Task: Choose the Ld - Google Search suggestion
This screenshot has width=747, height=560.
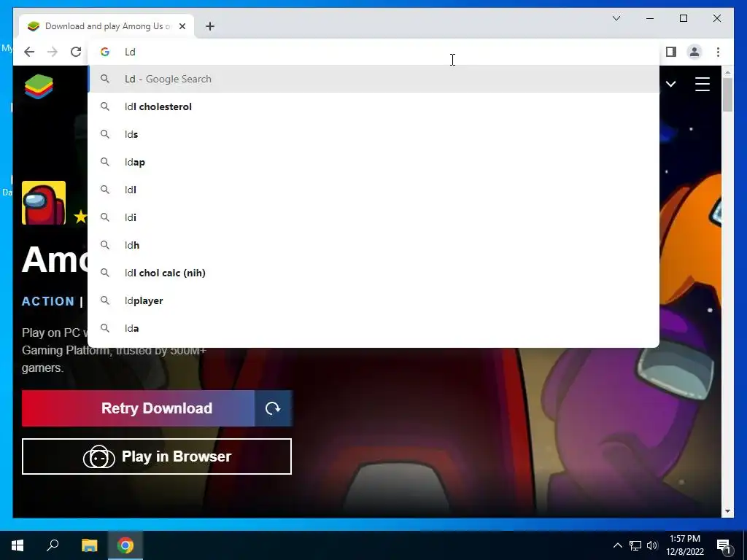Action: click(x=373, y=79)
